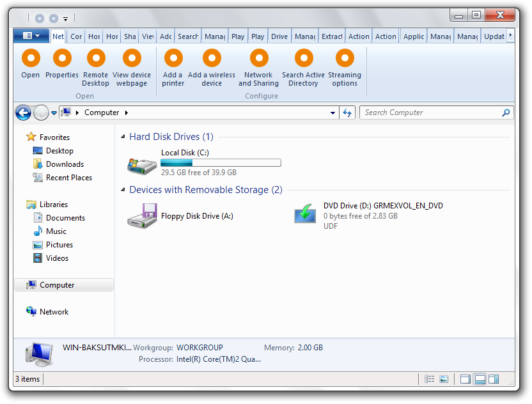Refresh the Computer folder view

point(347,113)
